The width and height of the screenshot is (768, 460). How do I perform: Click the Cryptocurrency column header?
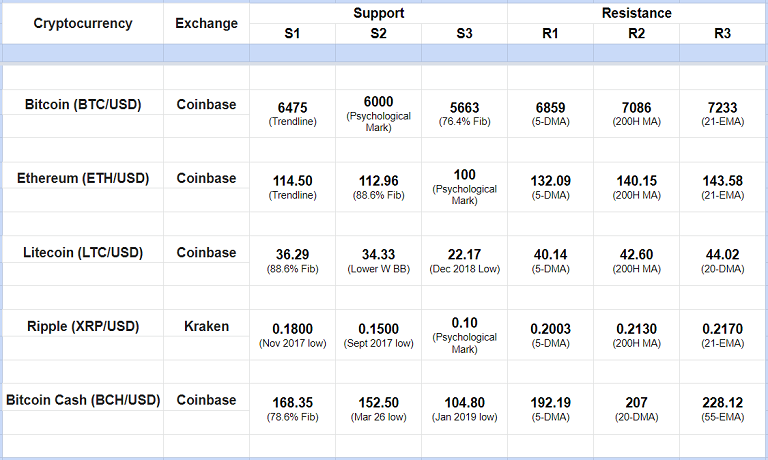tap(82, 23)
